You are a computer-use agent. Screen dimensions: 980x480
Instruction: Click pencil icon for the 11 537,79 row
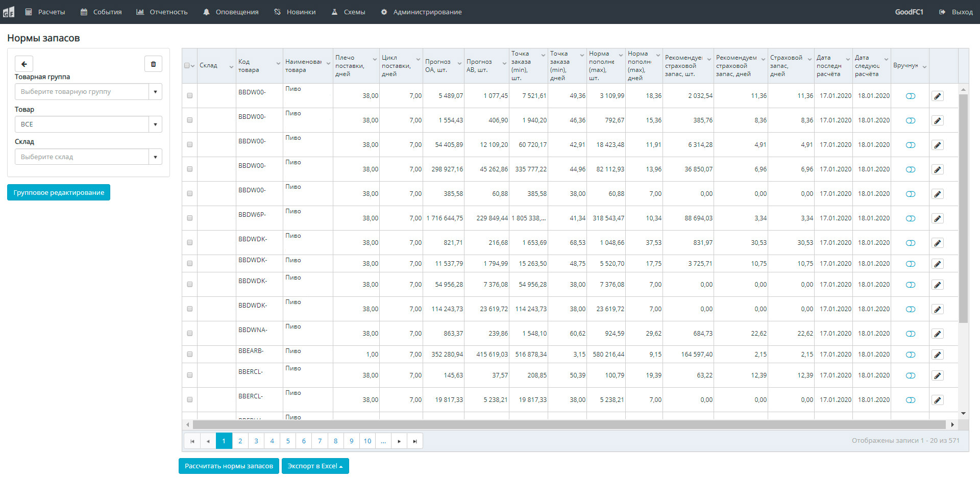click(x=938, y=264)
